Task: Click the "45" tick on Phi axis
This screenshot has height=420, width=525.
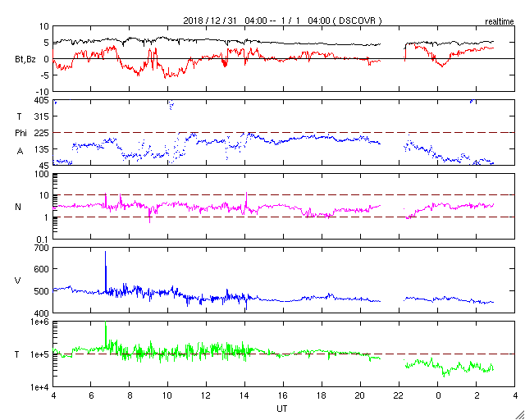Action: tap(45, 166)
